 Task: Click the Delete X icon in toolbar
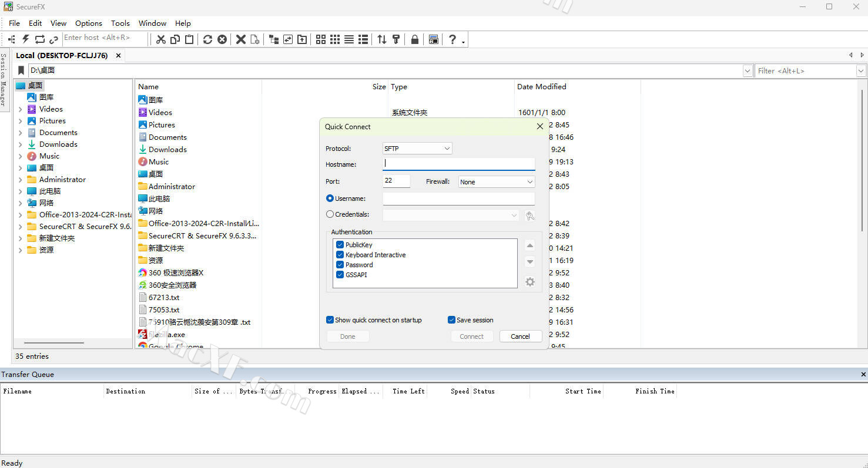(x=241, y=39)
